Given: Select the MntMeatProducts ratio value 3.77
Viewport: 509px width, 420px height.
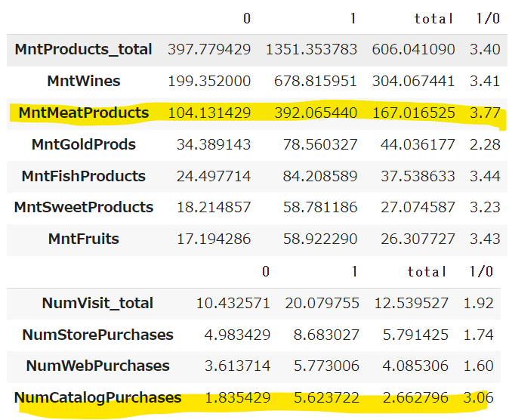Looking at the screenshot, I should tap(484, 113).
